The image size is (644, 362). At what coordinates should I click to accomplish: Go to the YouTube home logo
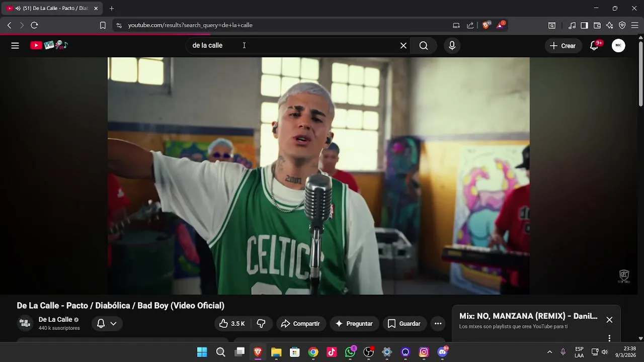(49, 45)
